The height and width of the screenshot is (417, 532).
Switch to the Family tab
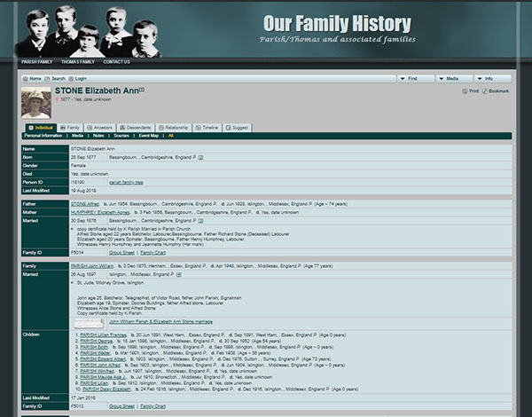70,128
